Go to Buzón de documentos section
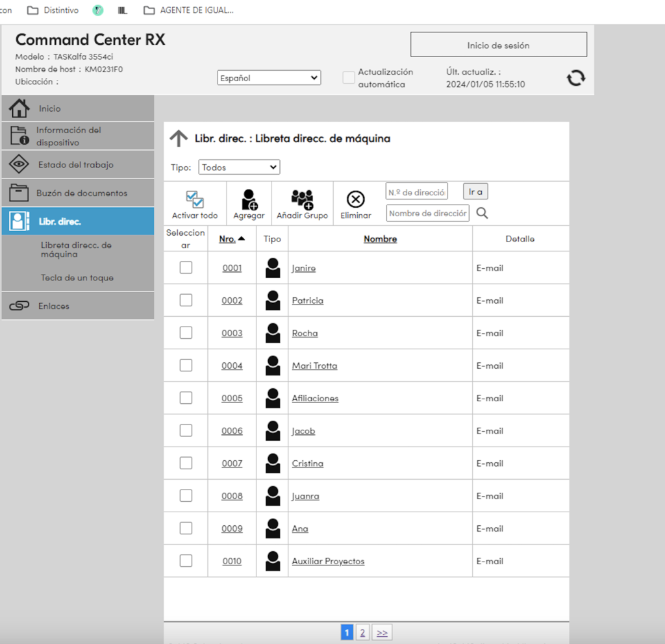 (x=81, y=193)
